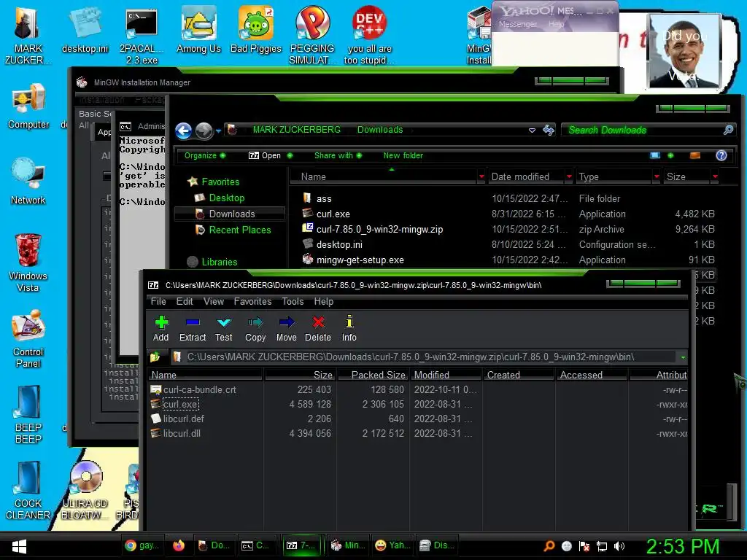Click the Explorer refresh icon
This screenshot has height=560, width=747.
[x=549, y=130]
